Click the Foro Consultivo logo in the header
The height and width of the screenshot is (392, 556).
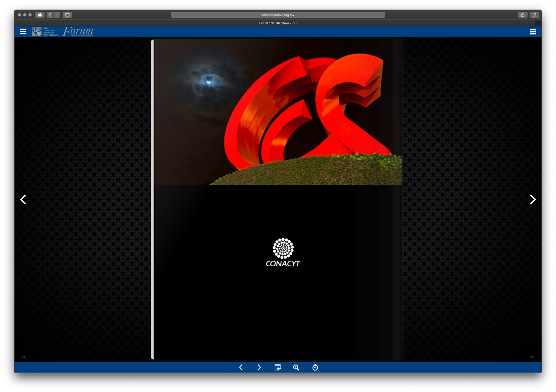click(45, 32)
